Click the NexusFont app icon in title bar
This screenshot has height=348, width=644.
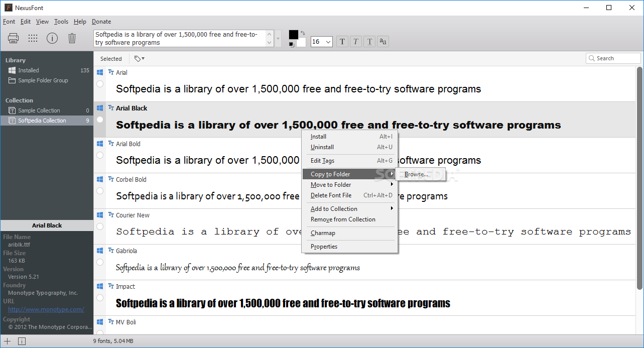point(9,8)
